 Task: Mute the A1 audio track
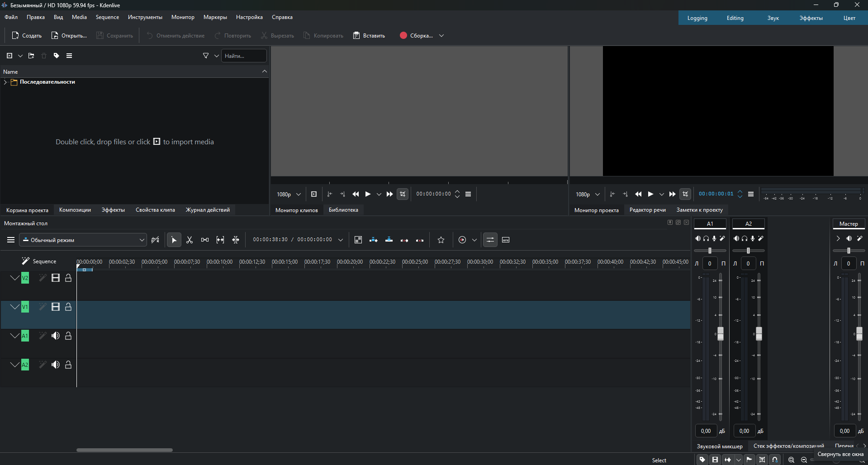pyautogui.click(x=56, y=336)
